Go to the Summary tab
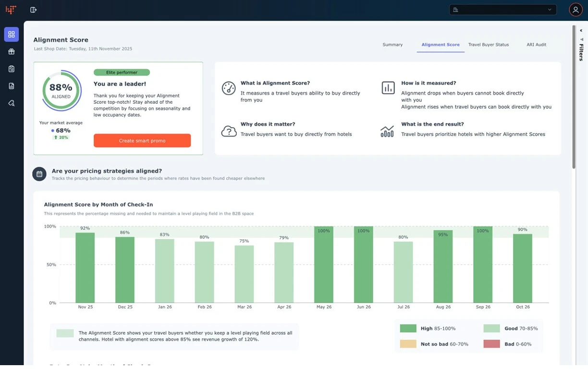 coord(392,44)
